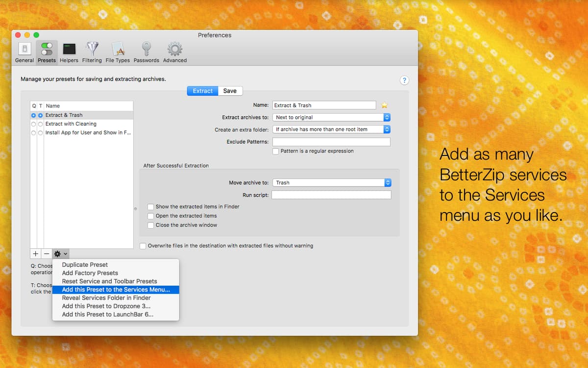Open the Helpers preferences pane
588x368 pixels.
click(69, 51)
